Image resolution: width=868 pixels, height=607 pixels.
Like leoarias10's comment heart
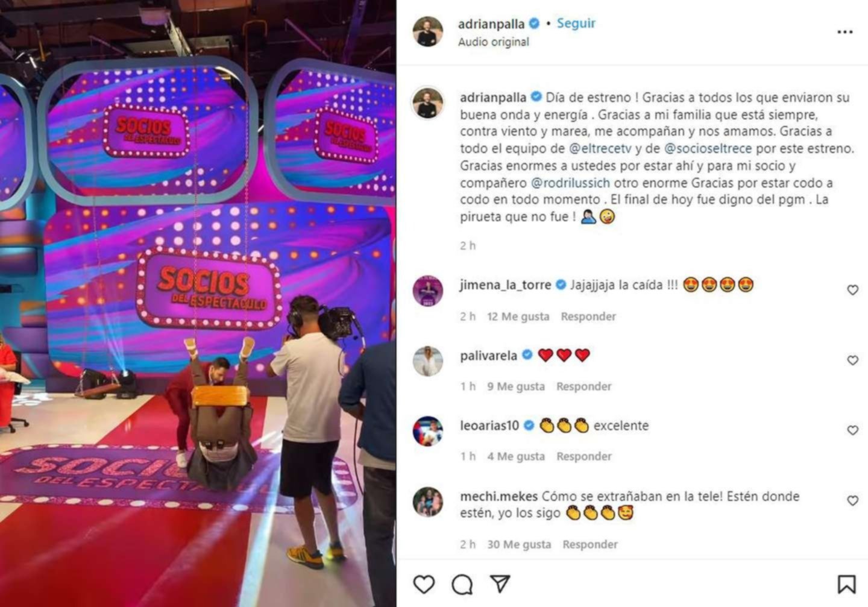click(852, 430)
